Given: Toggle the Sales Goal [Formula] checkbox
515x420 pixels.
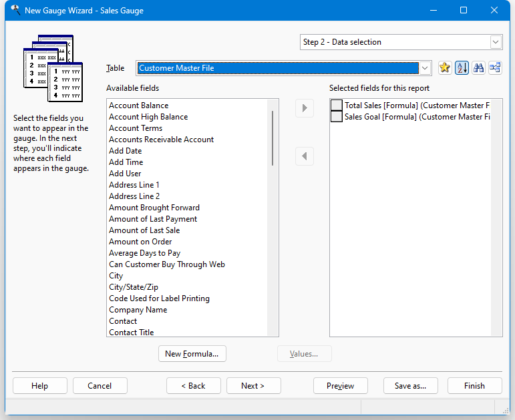Looking at the screenshot, I should [x=337, y=117].
